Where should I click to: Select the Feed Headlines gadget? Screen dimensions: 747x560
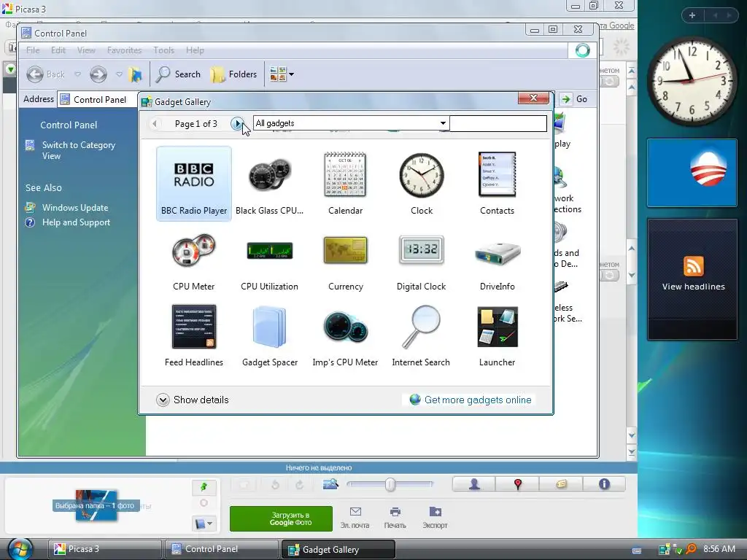194,335
